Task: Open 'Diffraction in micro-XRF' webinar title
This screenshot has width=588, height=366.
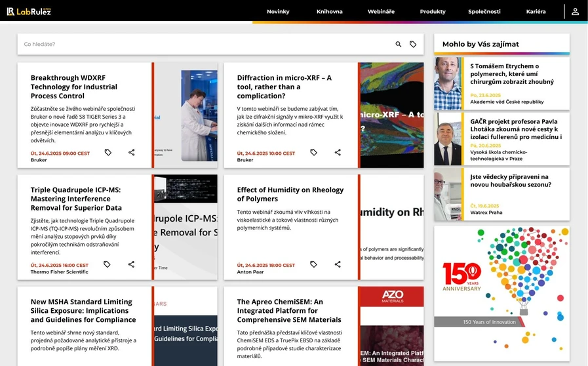Action: pos(284,87)
